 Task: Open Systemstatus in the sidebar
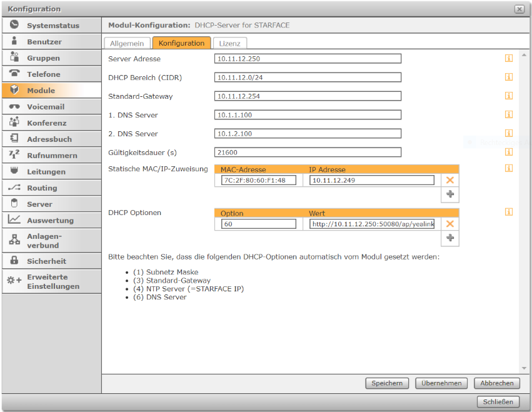(51, 26)
